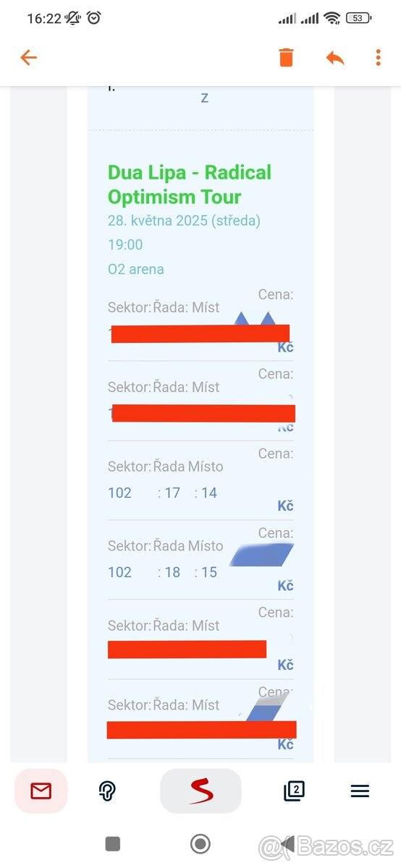This screenshot has height=868, width=401.
Task: Open the three-dot overflow menu
Action: pos(378,58)
